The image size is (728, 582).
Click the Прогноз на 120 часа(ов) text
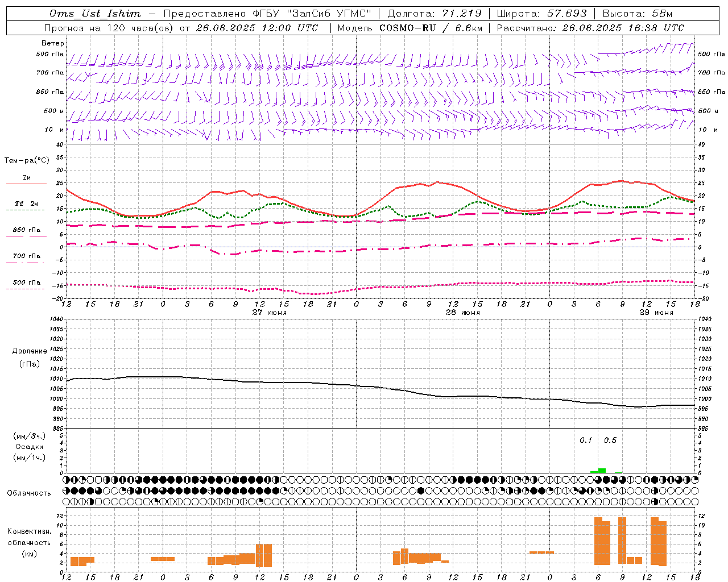(x=109, y=28)
